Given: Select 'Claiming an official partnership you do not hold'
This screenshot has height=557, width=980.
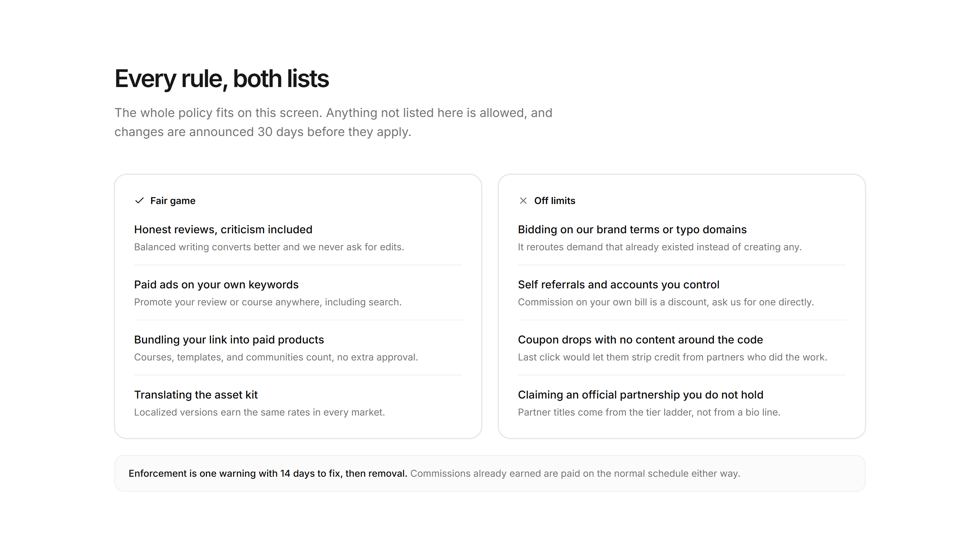Looking at the screenshot, I should click(640, 395).
